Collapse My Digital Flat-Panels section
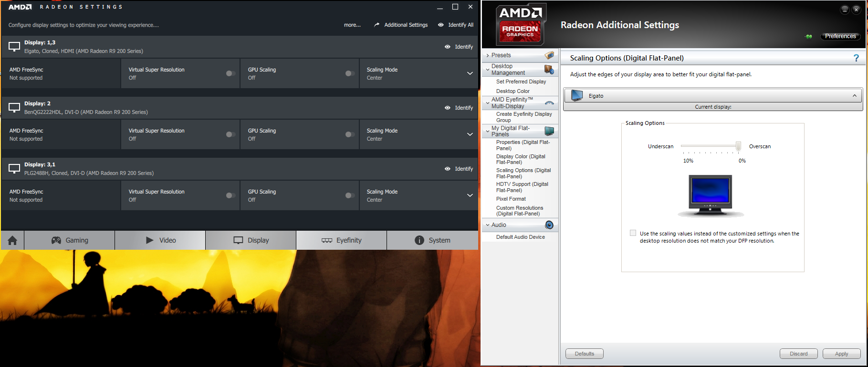Image resolution: width=868 pixels, height=367 pixels. (487, 131)
